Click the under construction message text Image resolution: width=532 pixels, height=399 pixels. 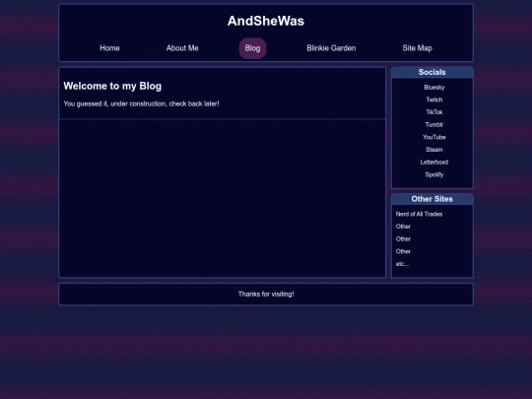(x=141, y=103)
